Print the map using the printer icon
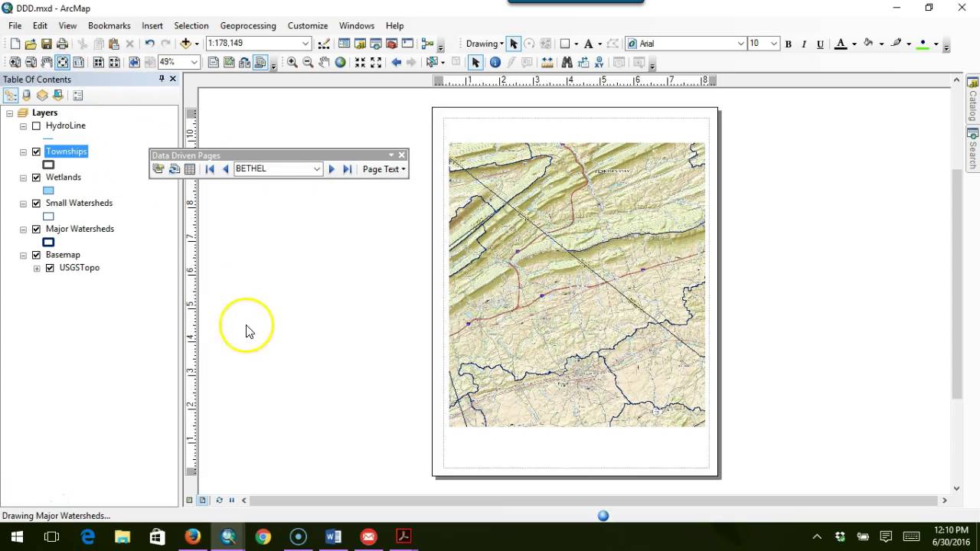The width and height of the screenshot is (980, 551). point(62,44)
